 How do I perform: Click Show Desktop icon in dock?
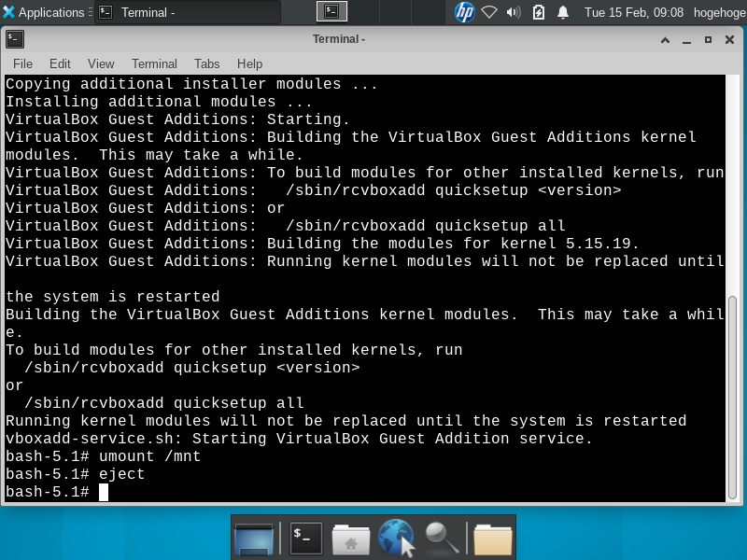(254, 539)
